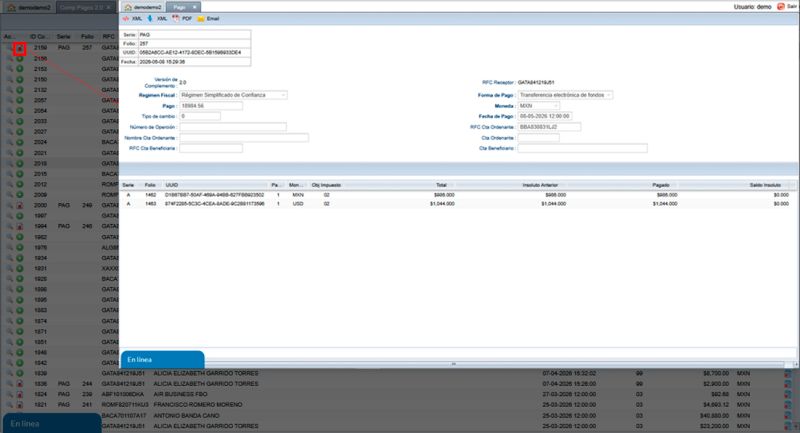Select the invoice row with folio 1462
The image size is (800, 433).
click(x=458, y=195)
